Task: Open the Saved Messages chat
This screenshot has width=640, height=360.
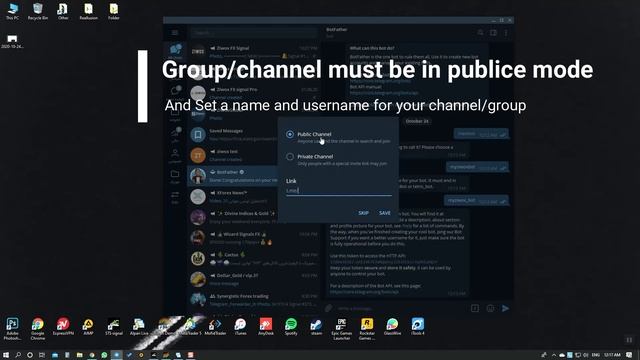Action: pyautogui.click(x=253, y=135)
